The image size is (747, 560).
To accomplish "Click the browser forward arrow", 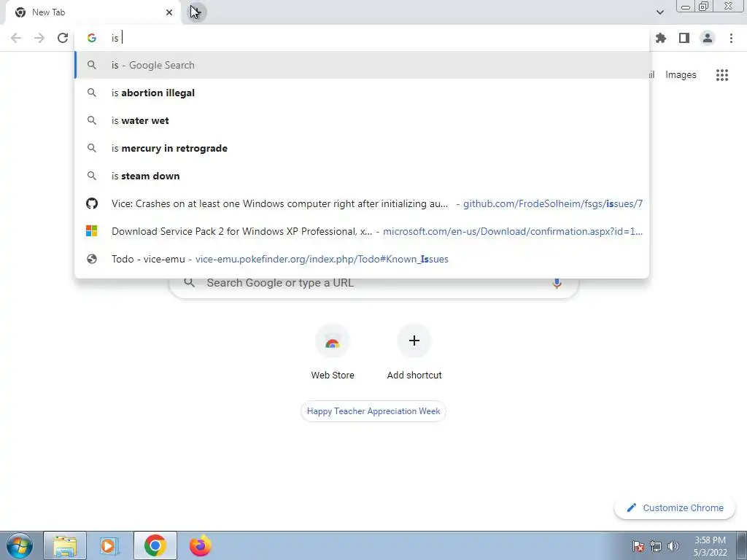I will tap(39, 38).
